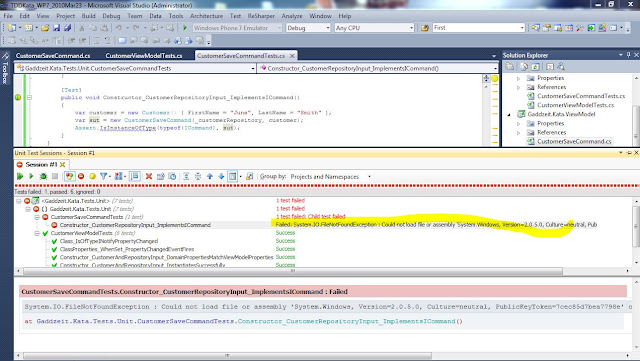This screenshot has width=640, height=361.
Task: Click the output panel horizontal scrollbar
Action: coord(227,356)
